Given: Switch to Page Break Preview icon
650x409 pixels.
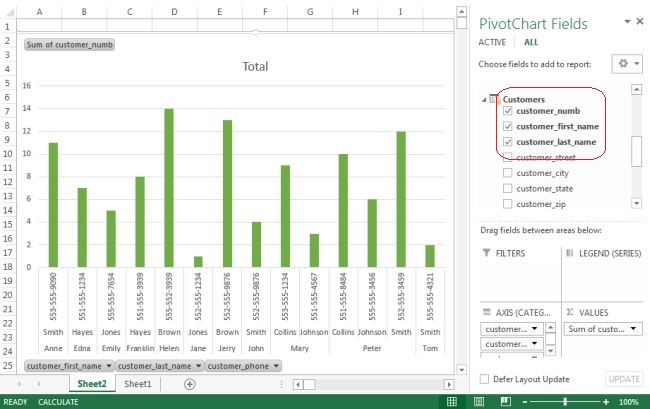Looking at the screenshot, I should click(x=505, y=401).
